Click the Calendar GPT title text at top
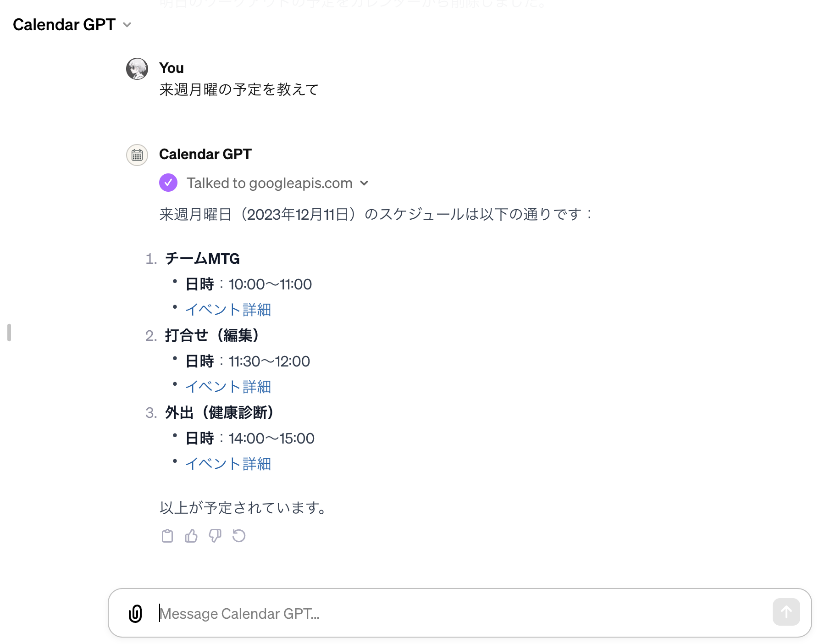 coord(64,25)
